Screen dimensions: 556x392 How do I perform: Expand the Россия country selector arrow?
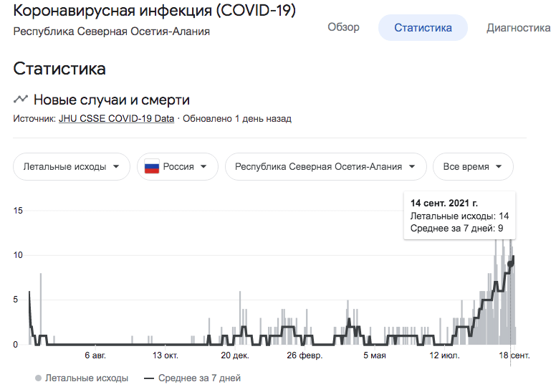point(204,167)
